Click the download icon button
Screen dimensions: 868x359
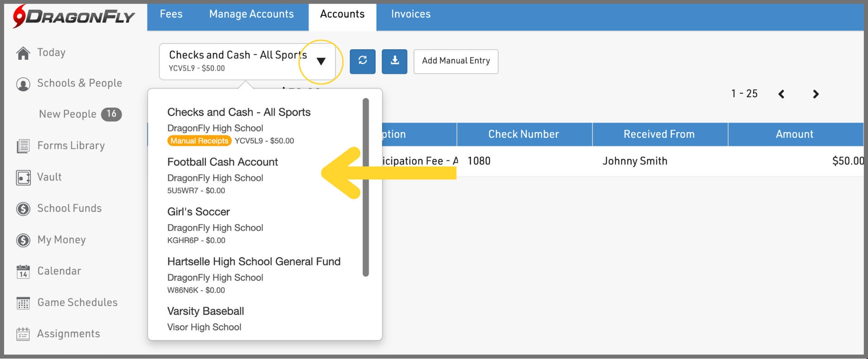point(394,61)
